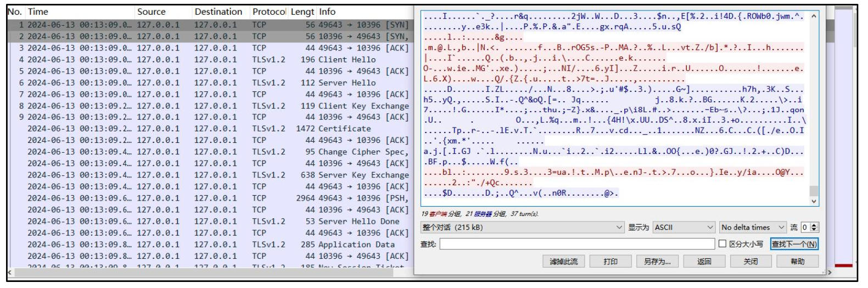Click the 另存为 save as button
This screenshot has height=288, width=868.
click(x=657, y=262)
